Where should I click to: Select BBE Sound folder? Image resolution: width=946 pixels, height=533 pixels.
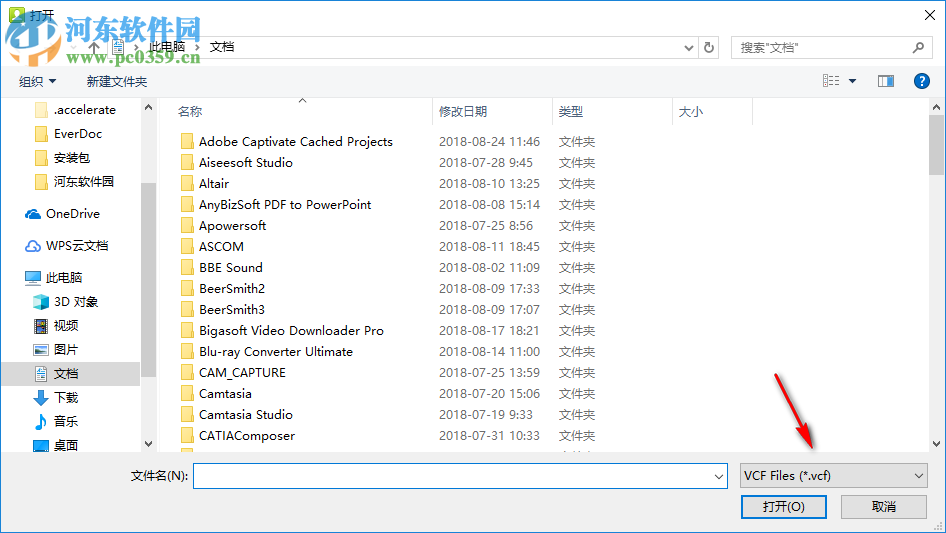(230, 268)
